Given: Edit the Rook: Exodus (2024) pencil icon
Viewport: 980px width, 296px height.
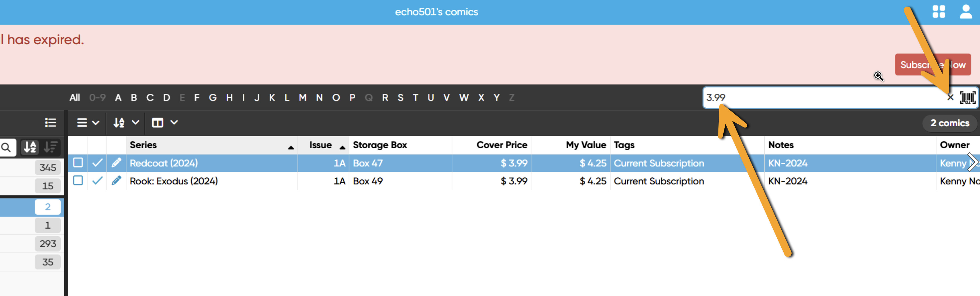Looking at the screenshot, I should point(116,181).
